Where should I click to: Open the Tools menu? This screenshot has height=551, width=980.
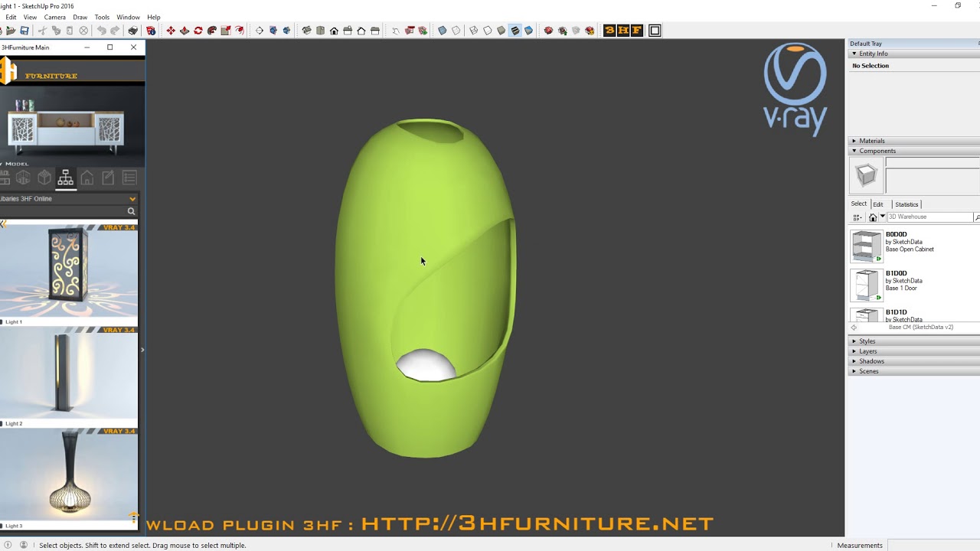(x=102, y=17)
